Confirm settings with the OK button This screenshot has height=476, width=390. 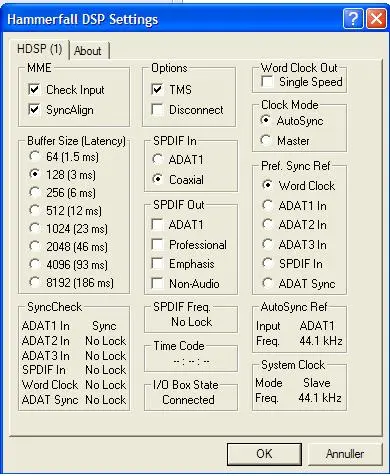[264, 454]
